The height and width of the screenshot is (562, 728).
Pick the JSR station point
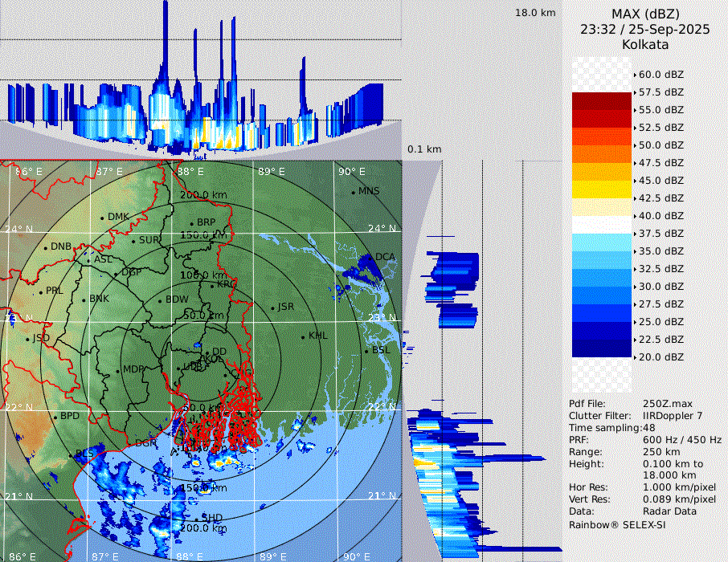(272, 308)
